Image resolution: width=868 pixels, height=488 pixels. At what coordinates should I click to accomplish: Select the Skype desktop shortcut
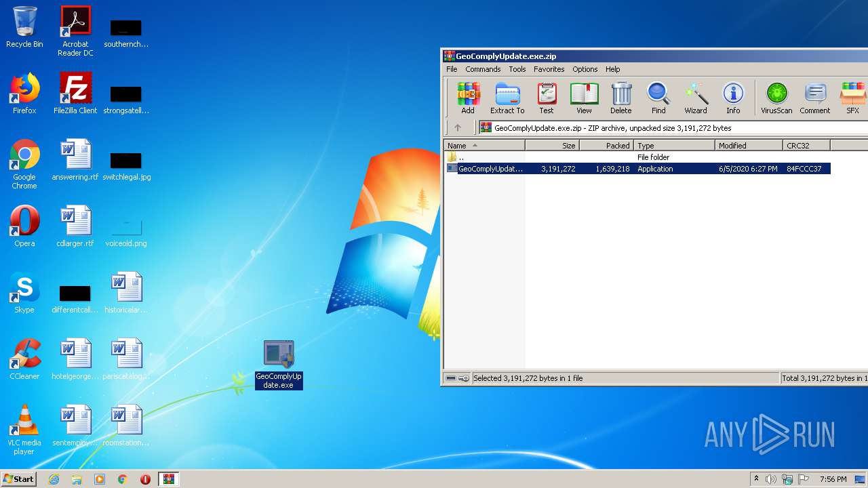(24, 293)
